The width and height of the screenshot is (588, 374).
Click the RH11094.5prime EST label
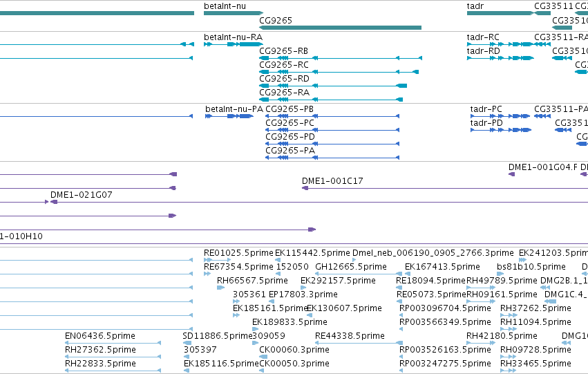[536, 323]
